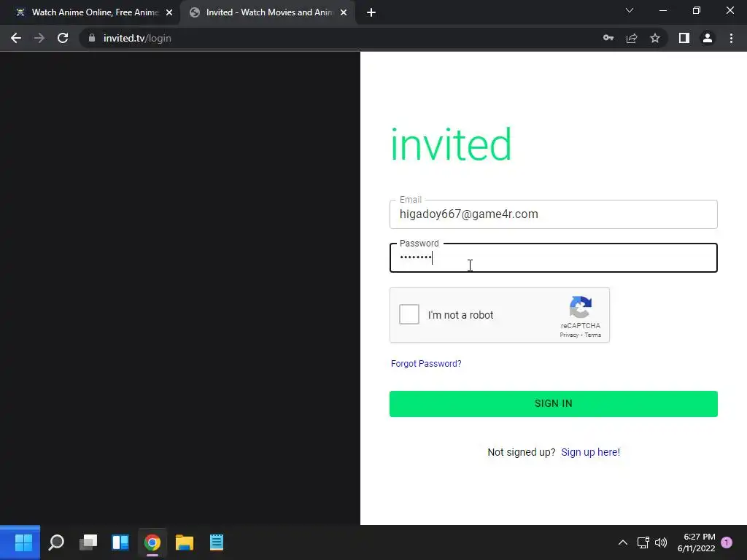
Task: Open network settings tray icon
Action: point(643,542)
